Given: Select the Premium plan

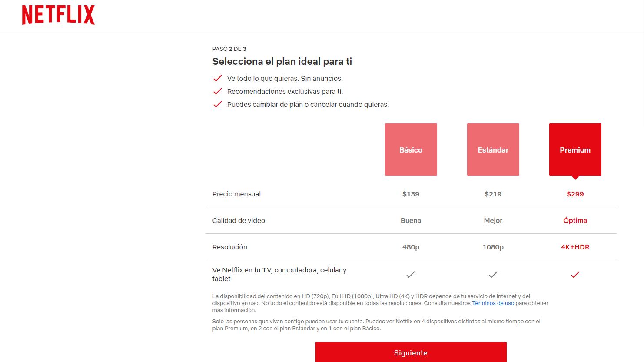Looking at the screenshot, I should tap(575, 149).
